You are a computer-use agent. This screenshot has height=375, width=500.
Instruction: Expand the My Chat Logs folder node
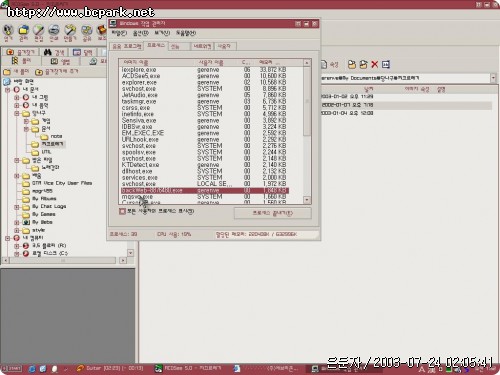(17, 207)
